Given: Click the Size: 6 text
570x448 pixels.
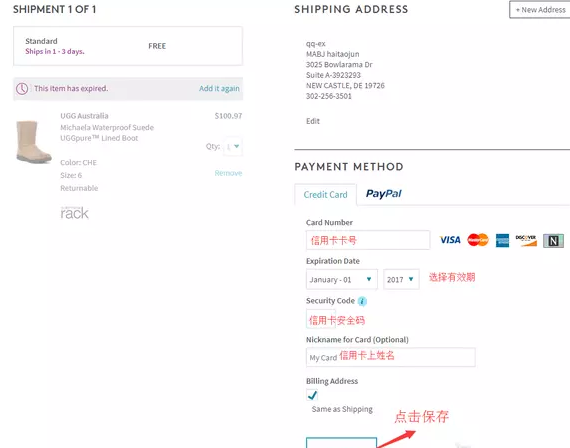Looking at the screenshot, I should coord(71,175).
